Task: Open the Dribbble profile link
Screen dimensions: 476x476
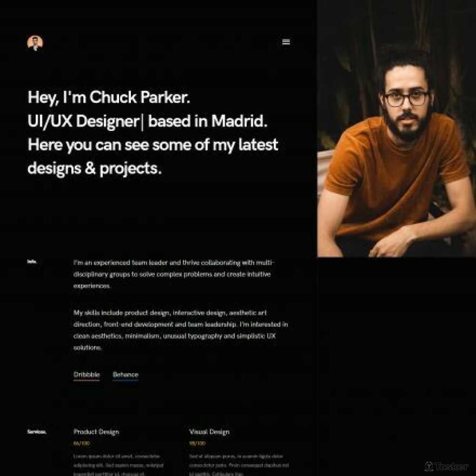Action: (x=87, y=375)
